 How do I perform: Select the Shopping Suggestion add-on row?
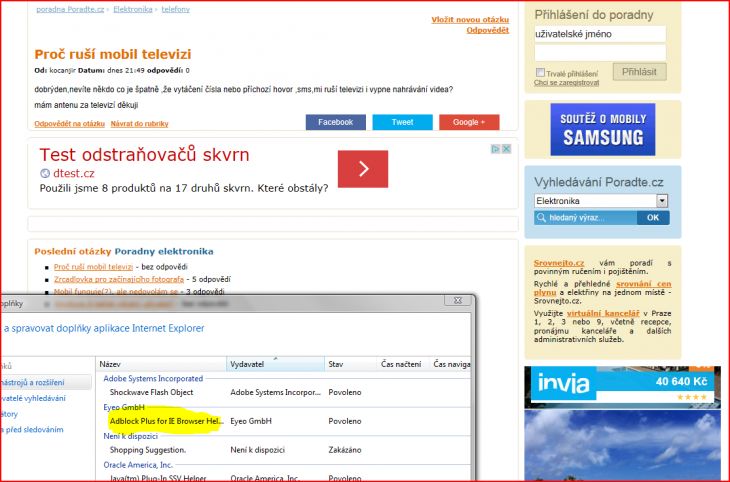pyautogui.click(x=284, y=450)
